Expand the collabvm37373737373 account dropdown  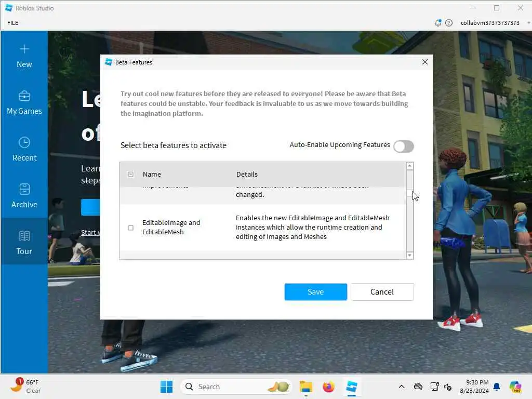pyautogui.click(x=528, y=23)
